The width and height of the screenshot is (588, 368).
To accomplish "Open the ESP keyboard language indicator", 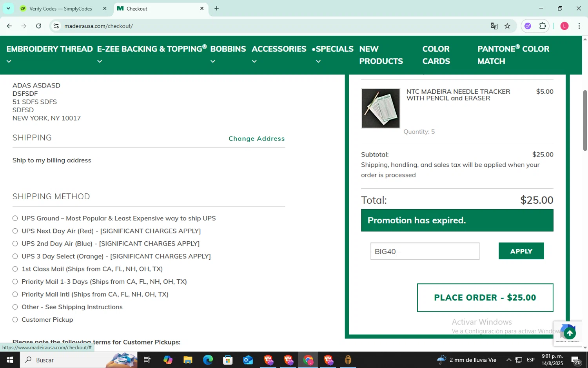I will click(531, 360).
